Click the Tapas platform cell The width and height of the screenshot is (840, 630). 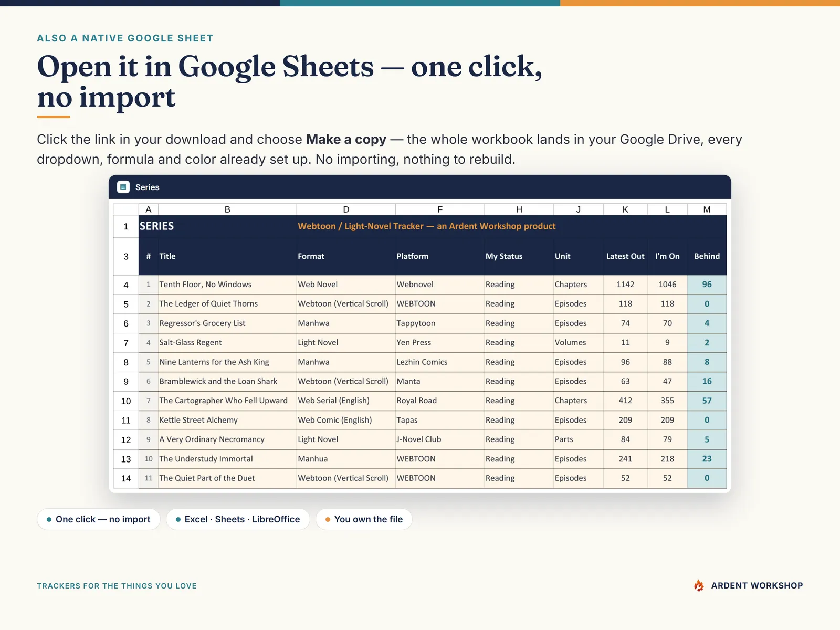(440, 420)
